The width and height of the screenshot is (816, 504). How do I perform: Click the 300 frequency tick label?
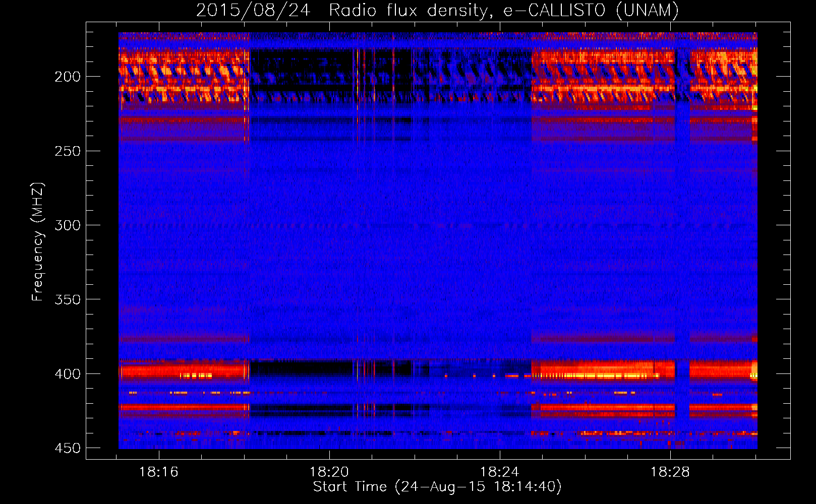click(x=68, y=225)
